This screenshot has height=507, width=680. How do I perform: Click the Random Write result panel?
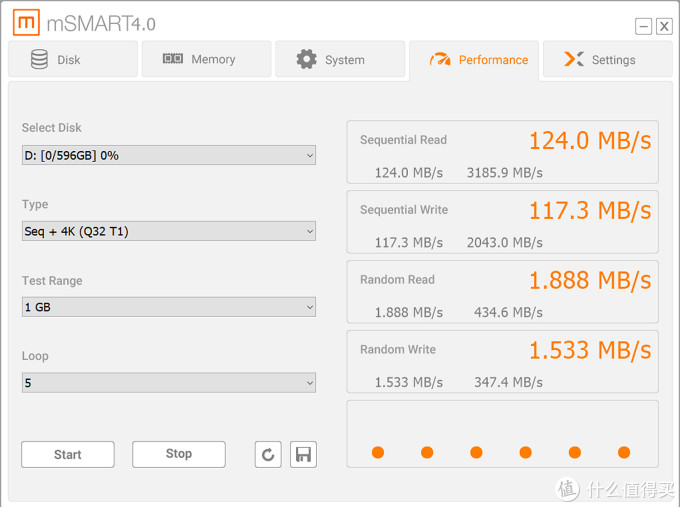click(x=502, y=362)
